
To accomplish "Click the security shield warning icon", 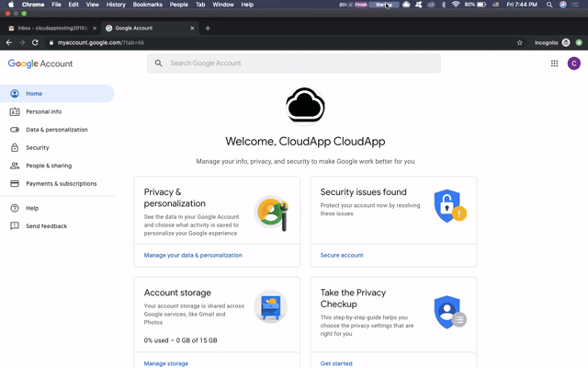I will click(x=448, y=206).
